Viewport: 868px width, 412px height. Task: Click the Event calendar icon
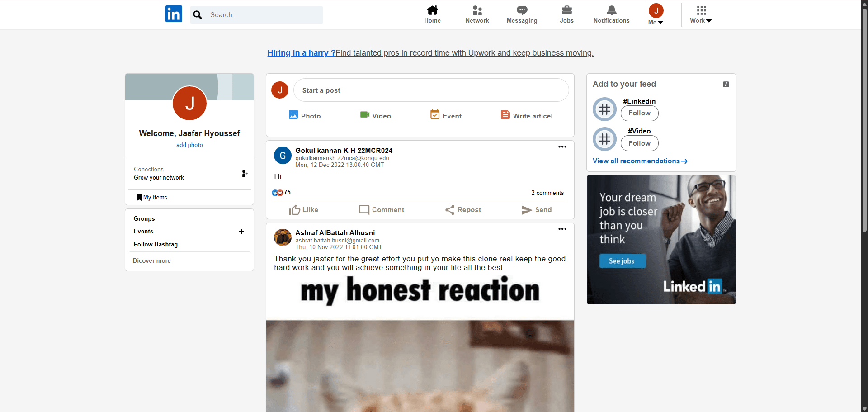(434, 114)
